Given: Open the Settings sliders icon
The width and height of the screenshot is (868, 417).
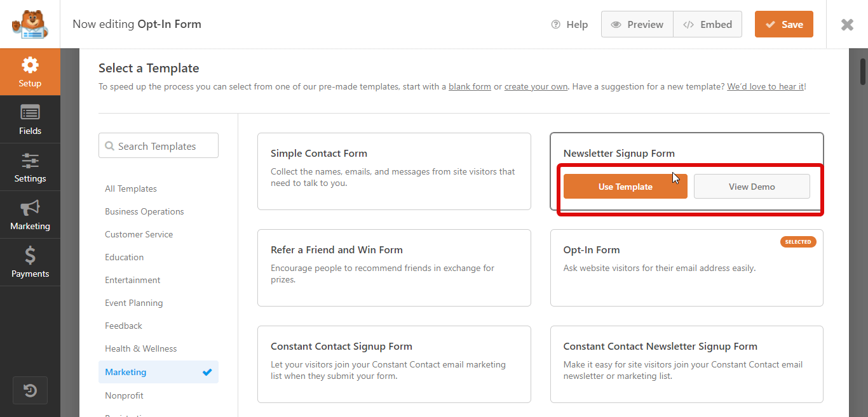Looking at the screenshot, I should pos(30,162).
